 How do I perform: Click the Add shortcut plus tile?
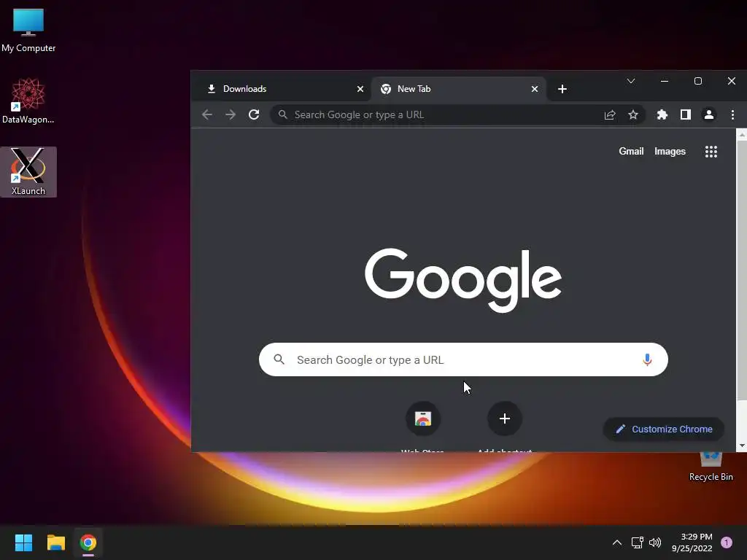pyautogui.click(x=505, y=419)
